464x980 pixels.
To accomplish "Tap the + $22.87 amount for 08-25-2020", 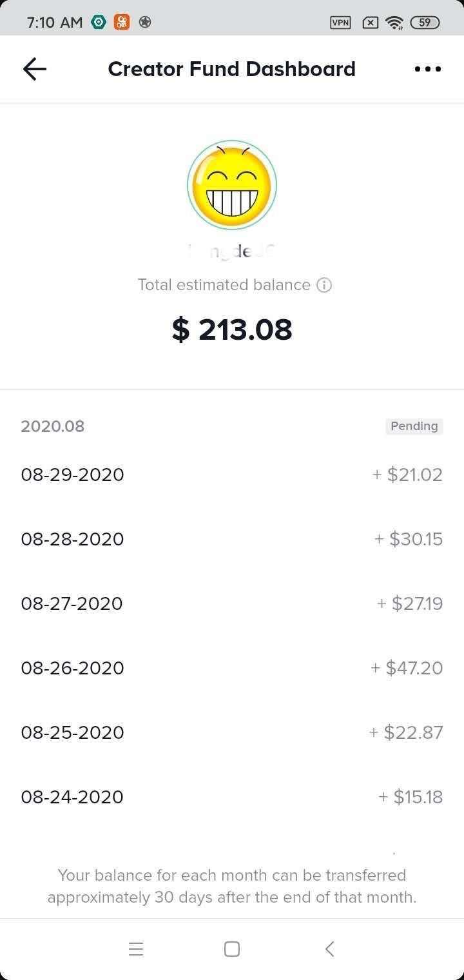I will (x=406, y=733).
